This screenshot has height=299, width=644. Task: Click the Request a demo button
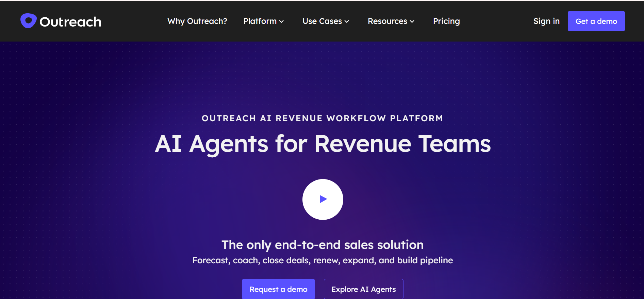coord(278,289)
